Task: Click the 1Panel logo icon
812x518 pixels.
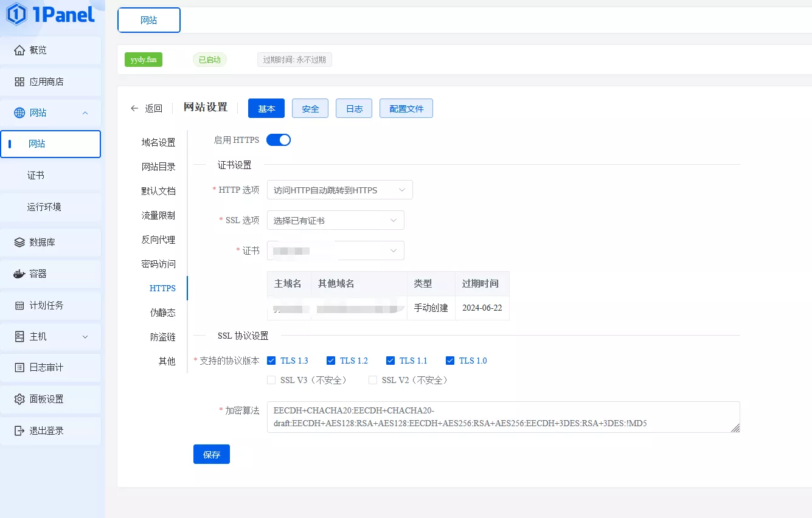Action: (x=16, y=14)
